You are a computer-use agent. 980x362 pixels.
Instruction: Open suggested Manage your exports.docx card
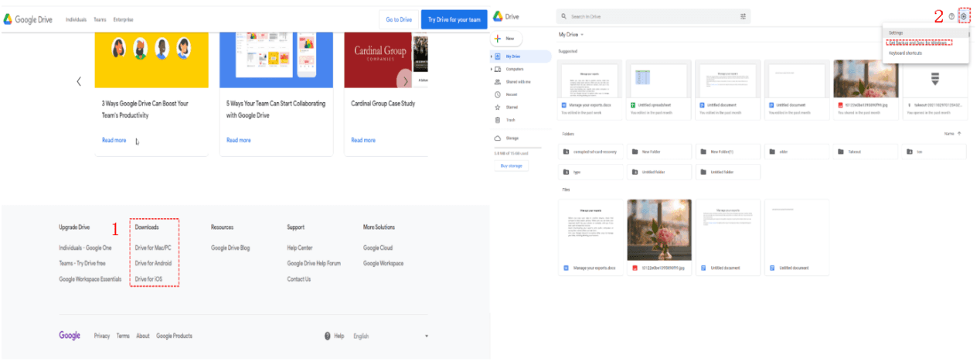(590, 90)
